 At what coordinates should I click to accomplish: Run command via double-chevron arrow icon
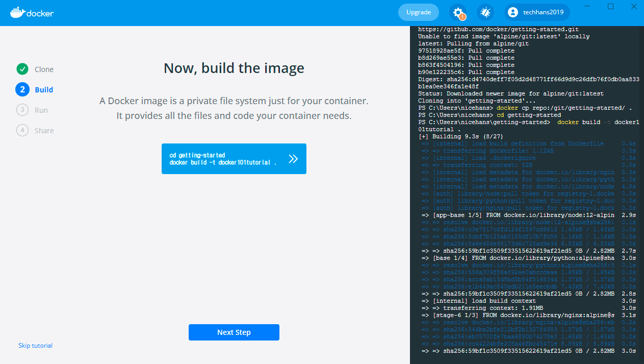pos(293,159)
